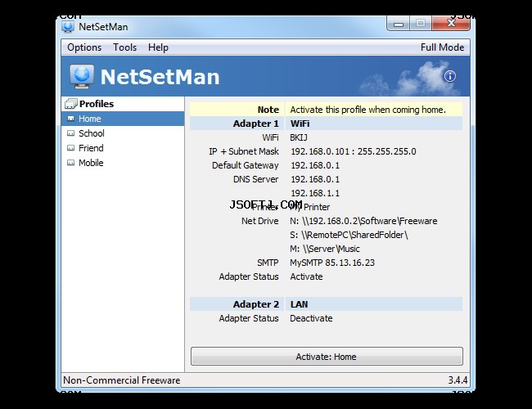Minimize the NetSetMan window
Image resolution: width=532 pixels, height=409 pixels.
click(399, 24)
